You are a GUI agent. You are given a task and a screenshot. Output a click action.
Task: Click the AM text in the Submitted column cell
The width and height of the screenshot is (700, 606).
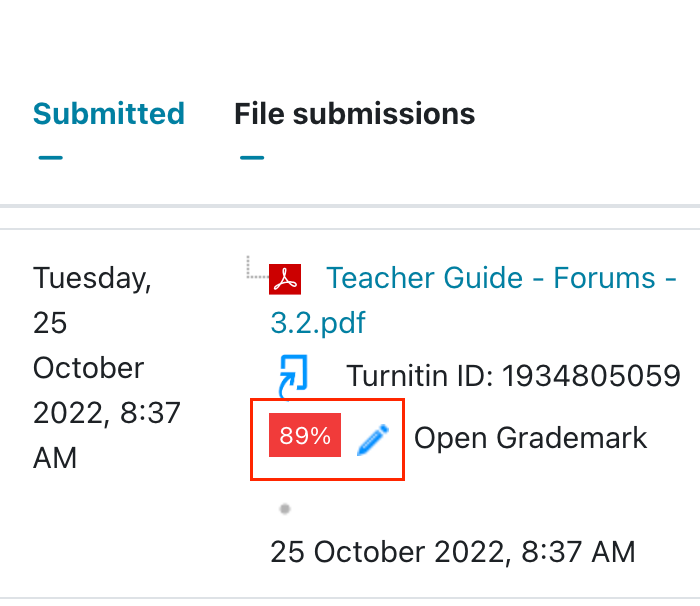click(54, 458)
